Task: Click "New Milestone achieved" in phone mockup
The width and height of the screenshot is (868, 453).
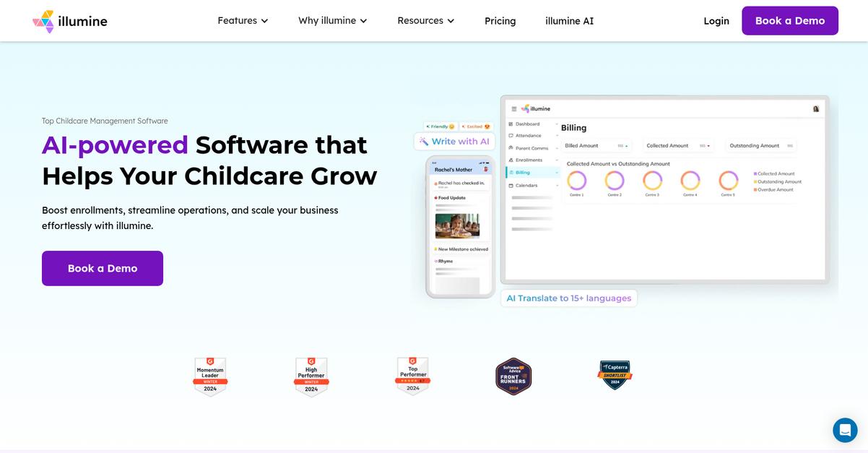Action: point(463,249)
